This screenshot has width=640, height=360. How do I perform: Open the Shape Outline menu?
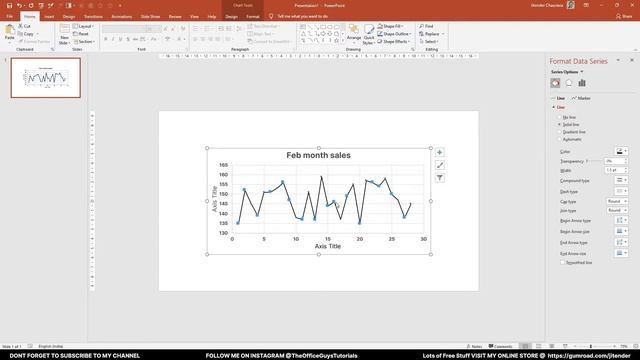point(394,34)
